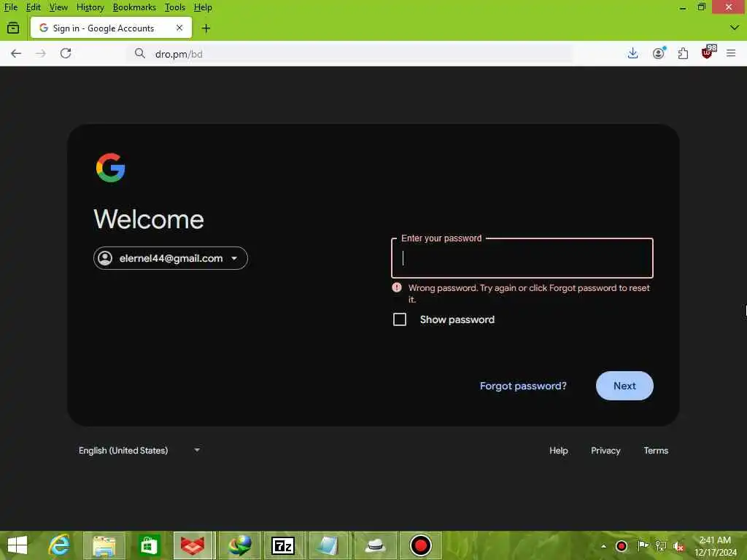747x560 pixels.
Task: Open the red record button taskbar app
Action: (421, 545)
